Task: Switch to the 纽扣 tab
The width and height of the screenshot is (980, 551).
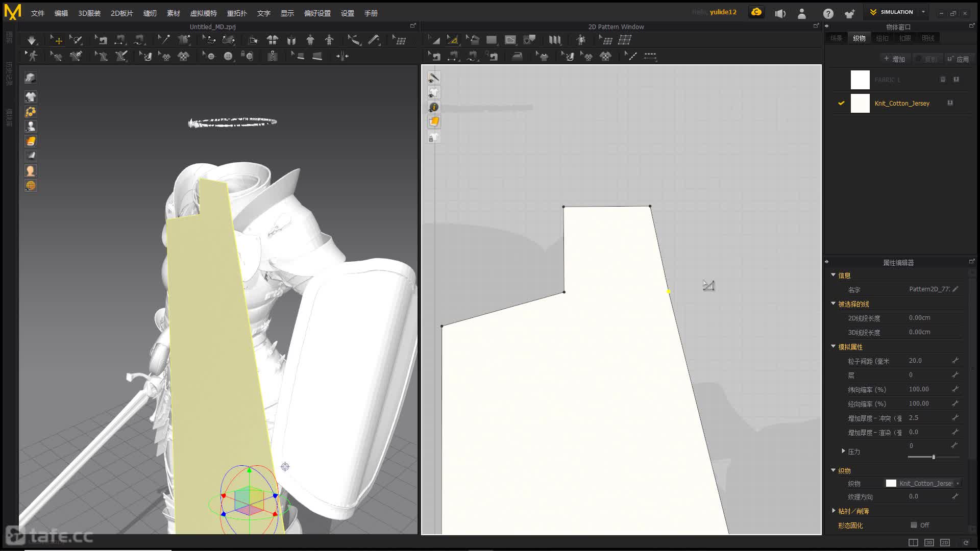Action: [882, 38]
